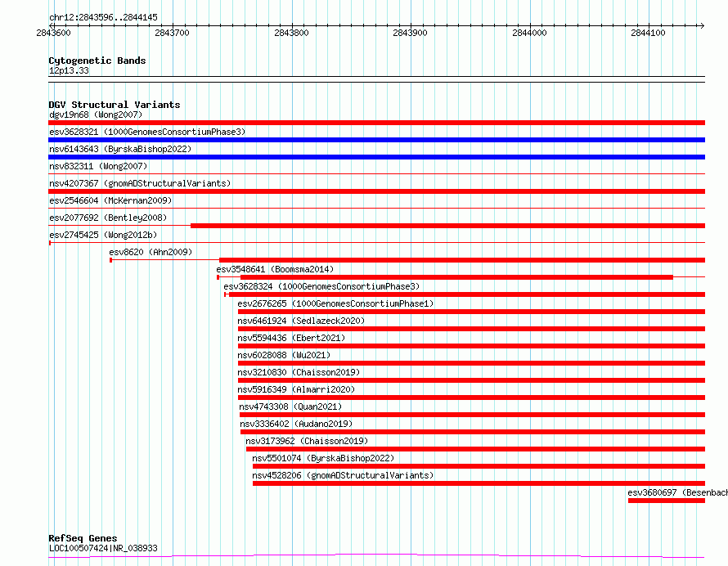Click the magenta RefSeq gene line
The image size is (728, 566).
point(376,555)
